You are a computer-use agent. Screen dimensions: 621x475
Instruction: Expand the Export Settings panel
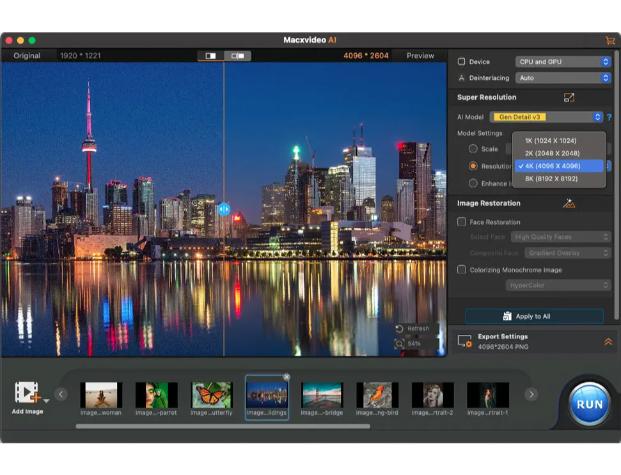pos(608,341)
